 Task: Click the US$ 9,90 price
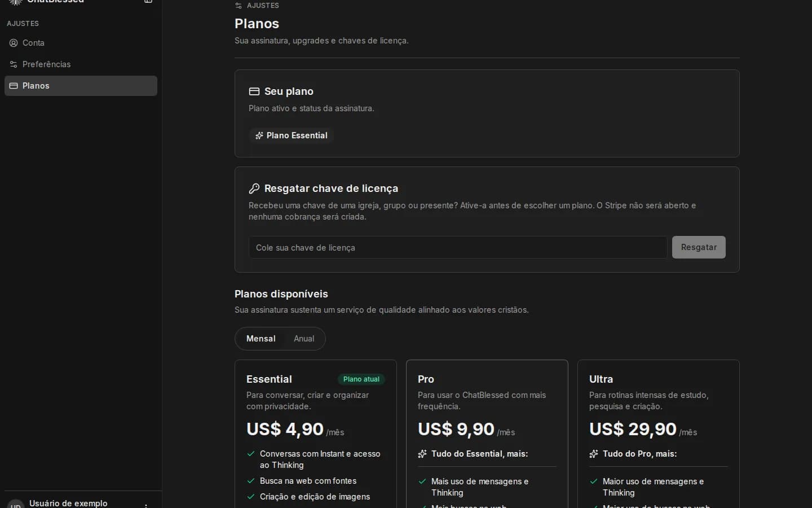point(456,429)
